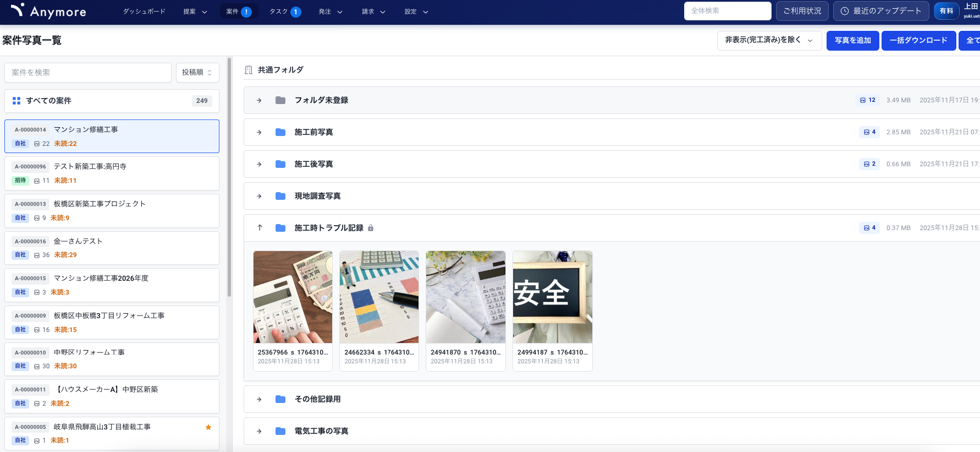Click the lock icon beside 施工時トラブル記録

click(371, 228)
